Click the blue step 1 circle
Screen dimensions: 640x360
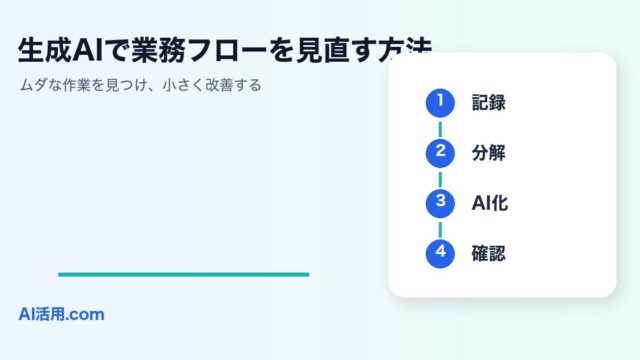tap(440, 103)
